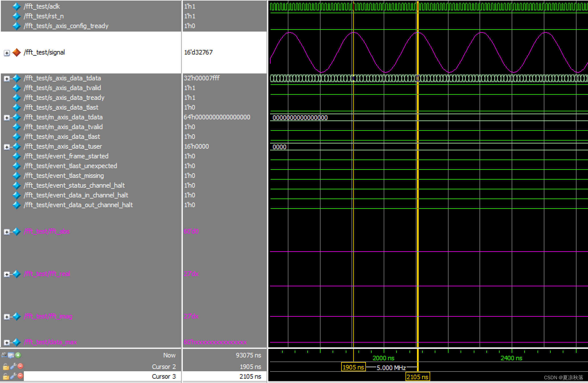Image resolution: width=588 pixels, height=383 pixels.
Task: Select the /fft_test/rst_n signal name
Action: 44,16
